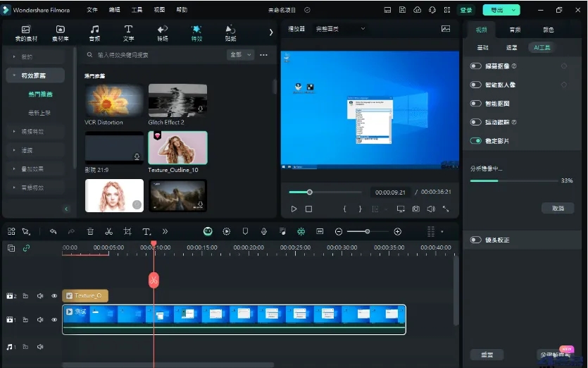
Task: Switch to the 遮罩 mask sub-tab
Action: (x=511, y=48)
